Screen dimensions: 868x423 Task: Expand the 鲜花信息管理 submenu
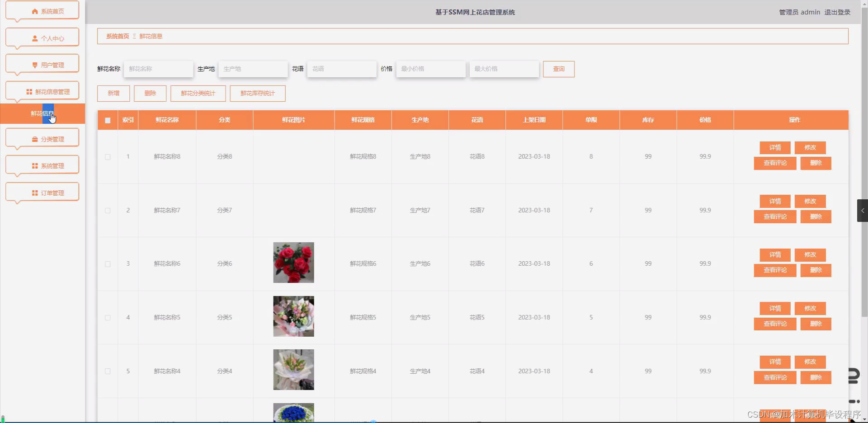point(49,91)
